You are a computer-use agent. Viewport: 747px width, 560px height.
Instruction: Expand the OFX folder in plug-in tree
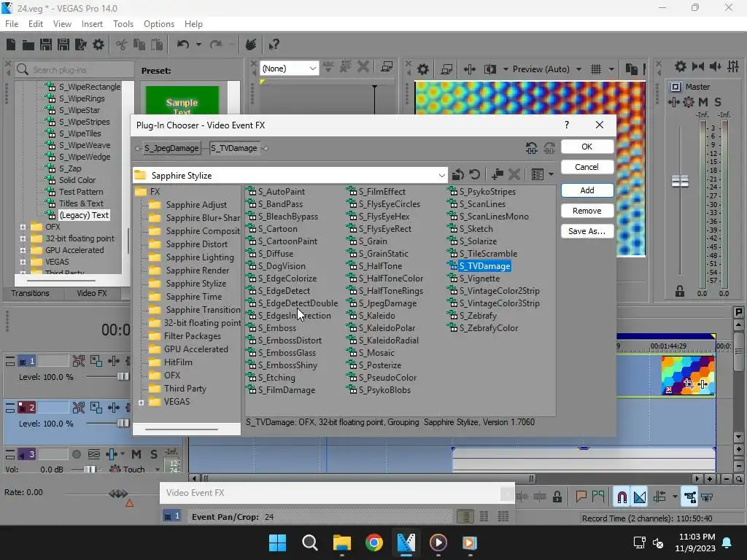[23, 227]
